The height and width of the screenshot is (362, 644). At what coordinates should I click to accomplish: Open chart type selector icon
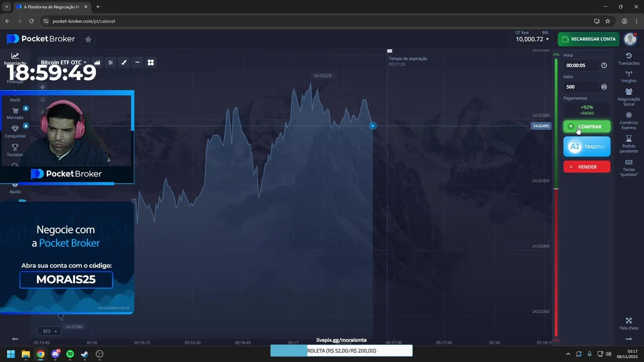coord(97,62)
